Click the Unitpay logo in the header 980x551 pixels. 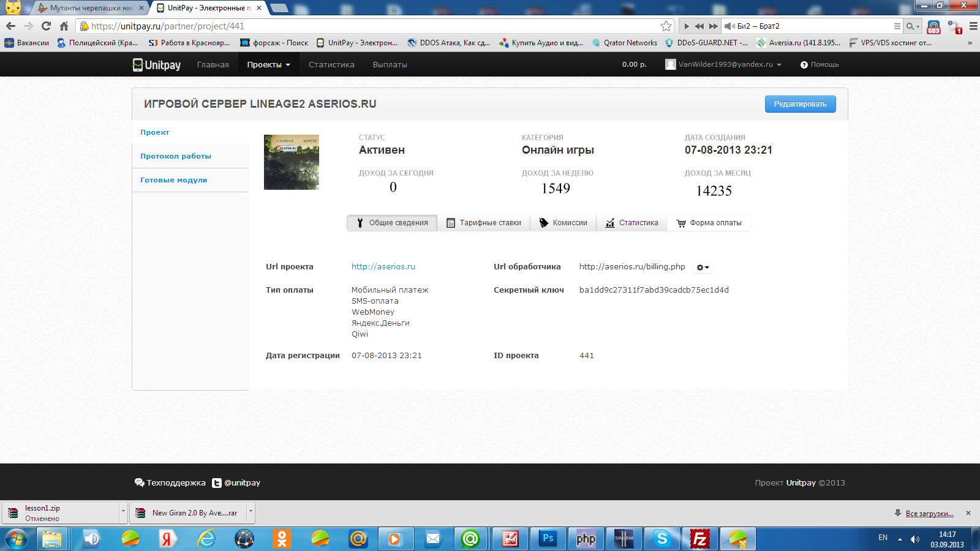click(x=157, y=64)
